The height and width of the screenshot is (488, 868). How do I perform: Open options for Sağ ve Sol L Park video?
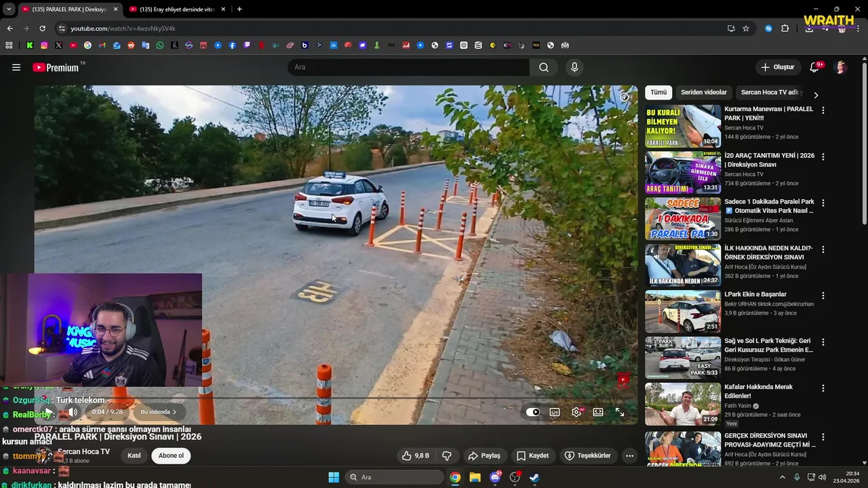pos(823,342)
